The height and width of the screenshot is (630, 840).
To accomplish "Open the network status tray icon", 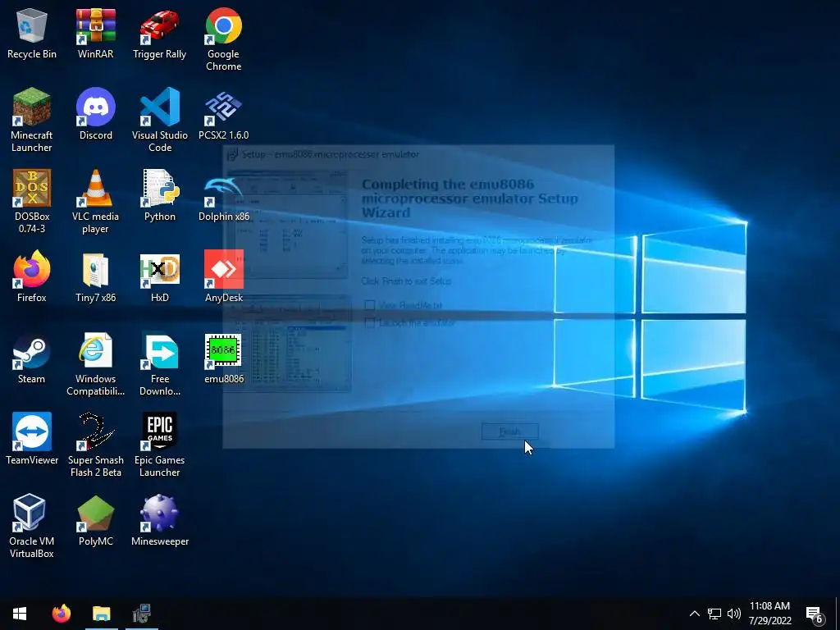I will pos(714,614).
